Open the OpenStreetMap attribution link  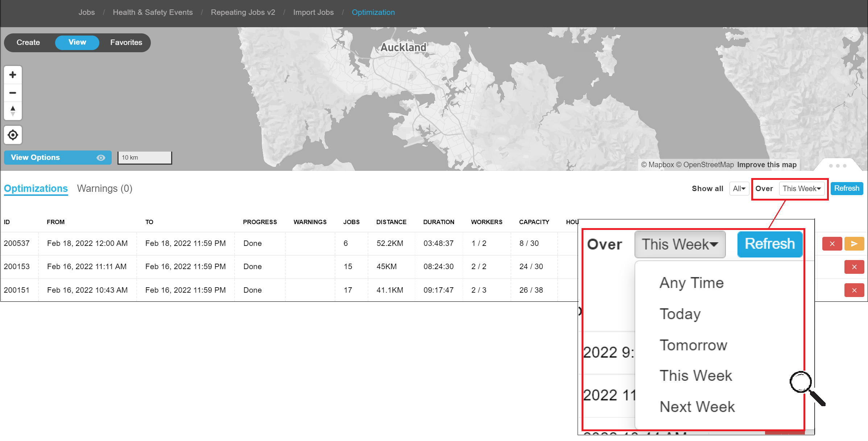[705, 165]
